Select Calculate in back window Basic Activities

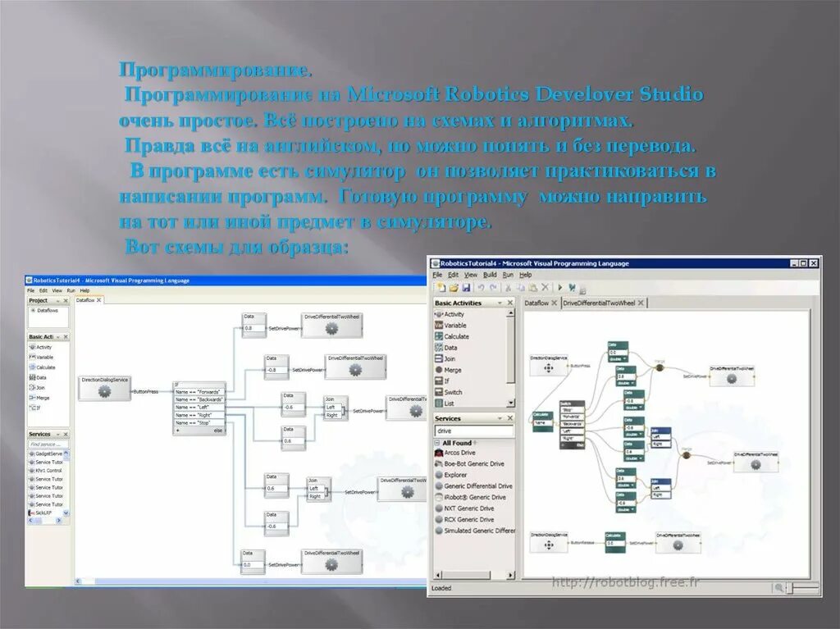click(x=42, y=367)
